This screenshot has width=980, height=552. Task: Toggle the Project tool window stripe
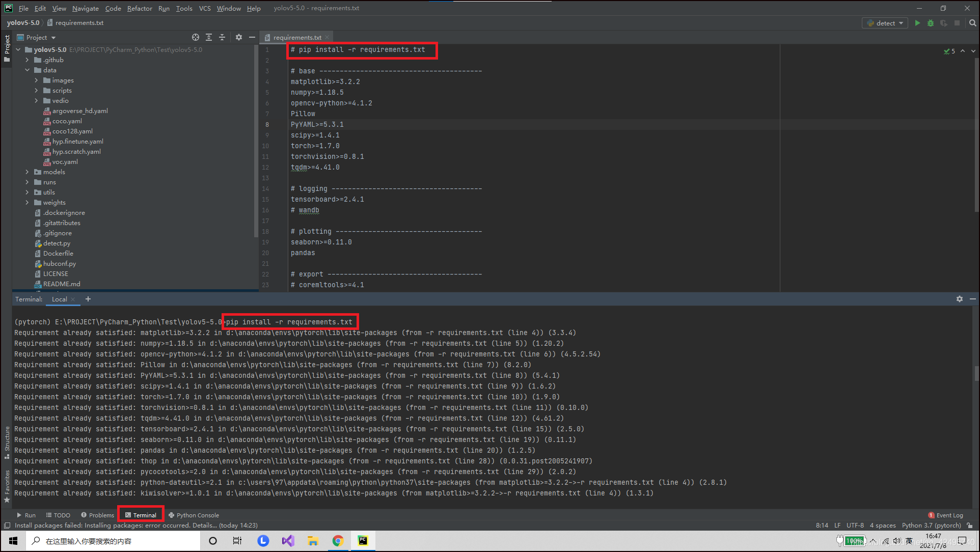point(7,45)
